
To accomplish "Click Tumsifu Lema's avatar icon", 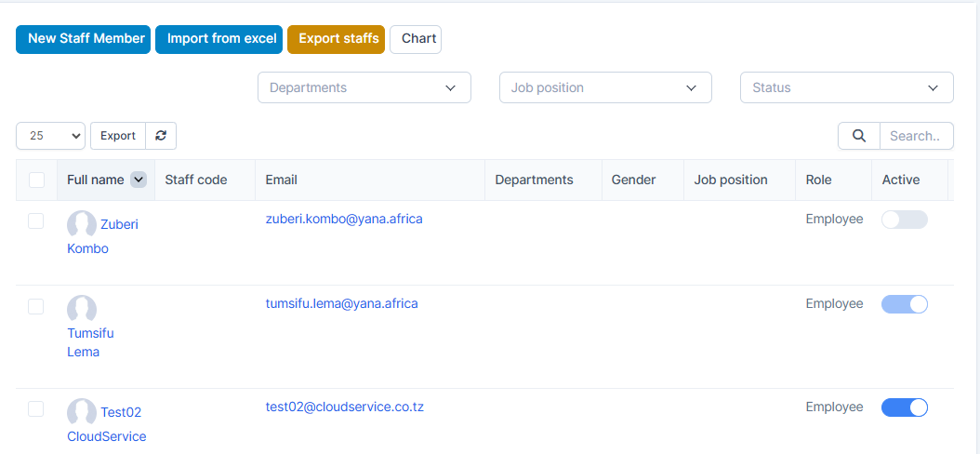I will click(82, 309).
